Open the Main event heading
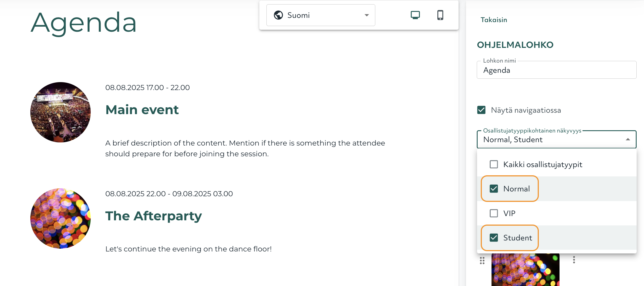 (x=142, y=110)
